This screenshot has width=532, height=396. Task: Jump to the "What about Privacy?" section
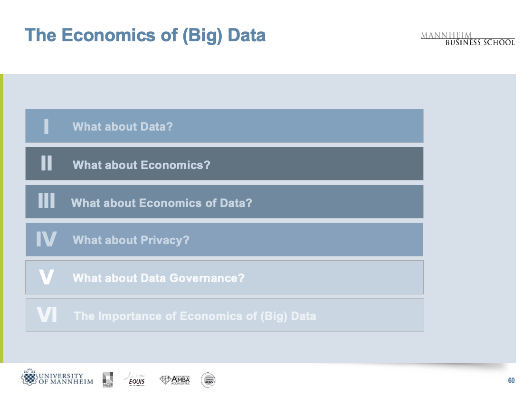[x=131, y=240]
